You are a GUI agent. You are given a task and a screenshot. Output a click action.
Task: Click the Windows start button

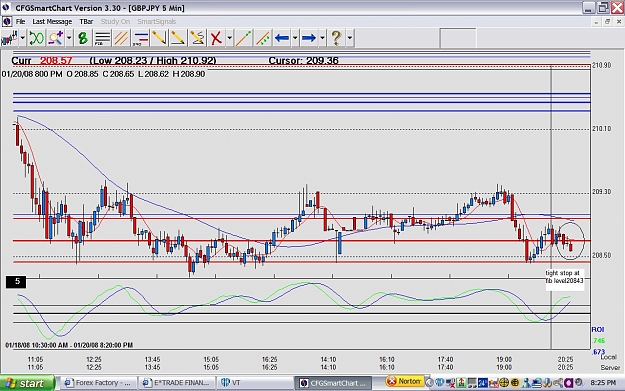(28, 383)
